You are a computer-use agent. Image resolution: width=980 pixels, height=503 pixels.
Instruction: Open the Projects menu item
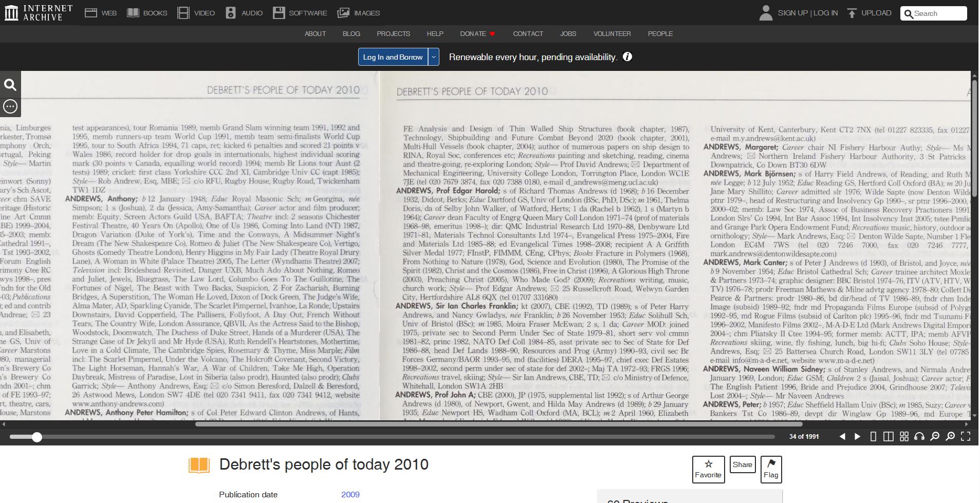click(393, 33)
